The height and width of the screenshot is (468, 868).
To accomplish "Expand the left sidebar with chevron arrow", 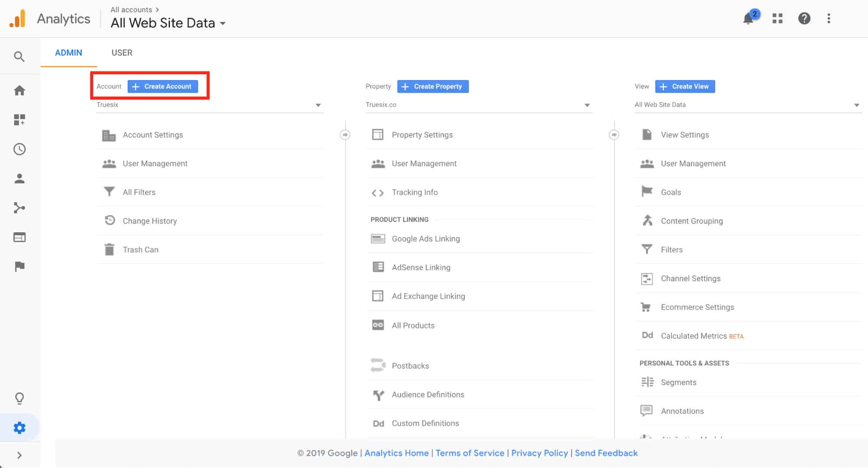I will point(19,455).
